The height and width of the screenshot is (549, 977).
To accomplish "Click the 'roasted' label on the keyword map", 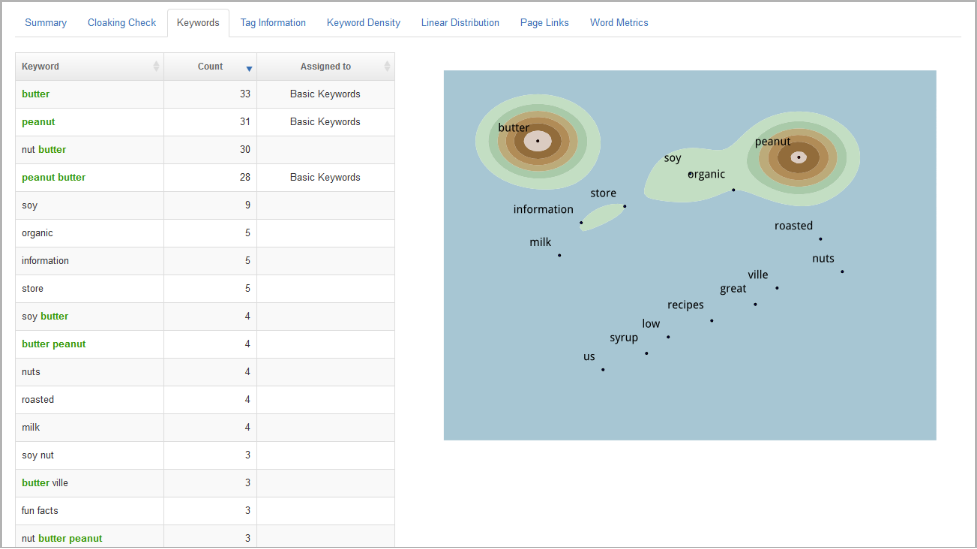I will (x=793, y=226).
